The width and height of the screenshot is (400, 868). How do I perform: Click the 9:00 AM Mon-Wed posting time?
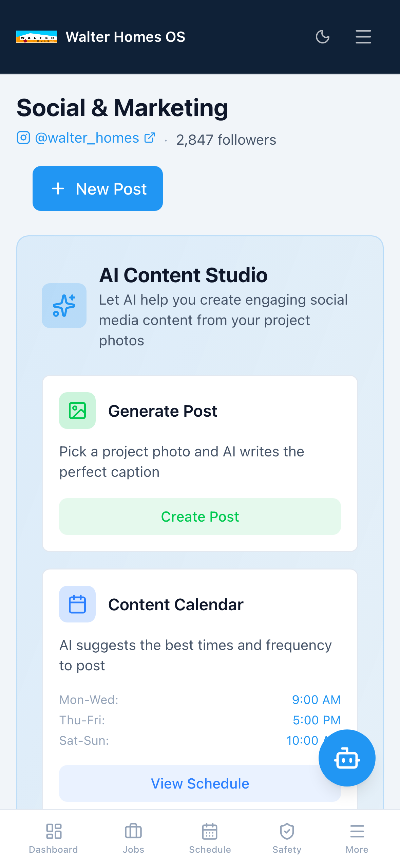(x=316, y=700)
